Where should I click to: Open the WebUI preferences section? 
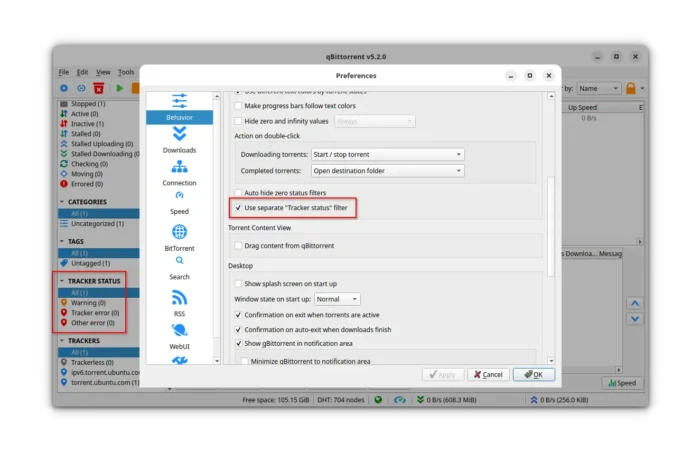(179, 336)
